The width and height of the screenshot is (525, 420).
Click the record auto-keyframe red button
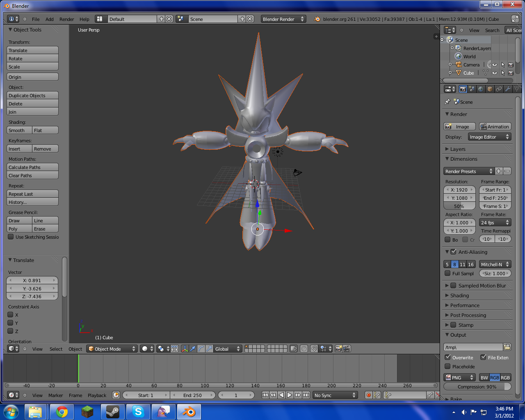click(x=368, y=395)
